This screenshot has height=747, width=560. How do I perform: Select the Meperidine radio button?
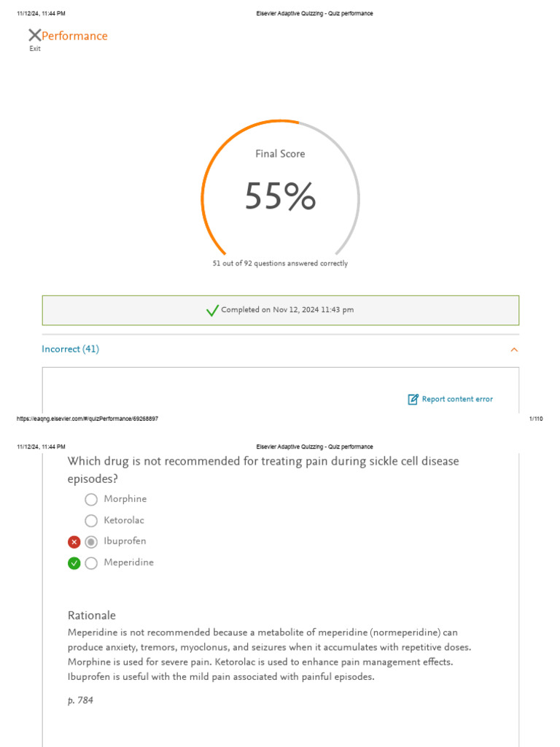(91, 563)
